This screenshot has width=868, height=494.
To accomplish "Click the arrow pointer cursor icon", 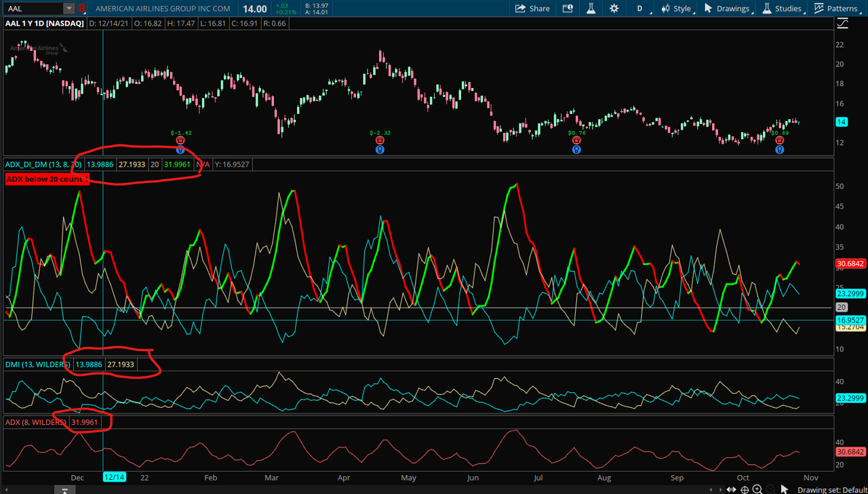I will point(783,489).
